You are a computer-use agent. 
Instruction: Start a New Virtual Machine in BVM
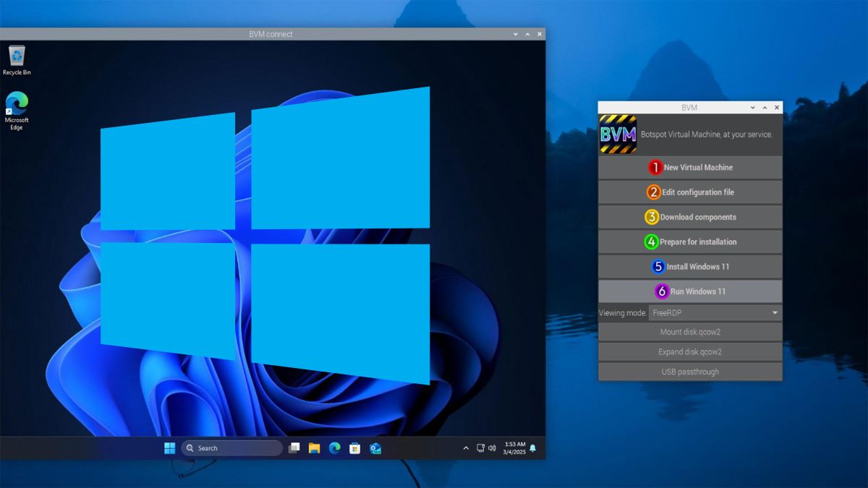coord(689,167)
